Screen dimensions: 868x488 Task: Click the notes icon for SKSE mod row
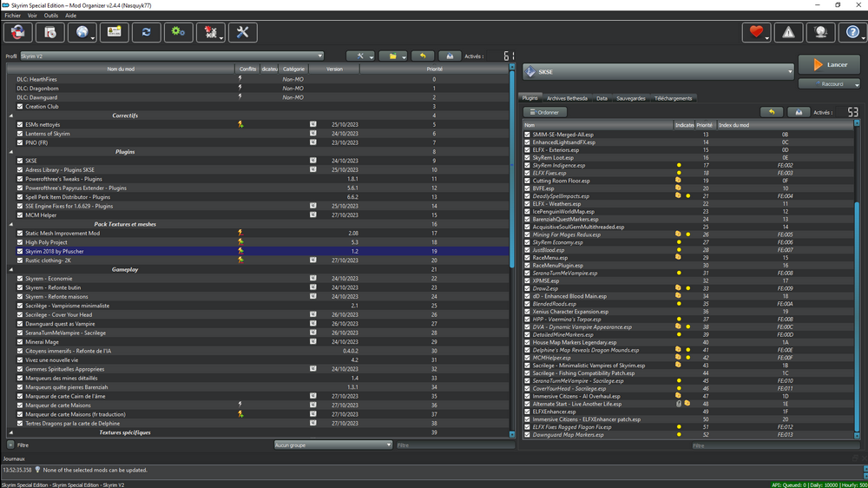point(312,161)
